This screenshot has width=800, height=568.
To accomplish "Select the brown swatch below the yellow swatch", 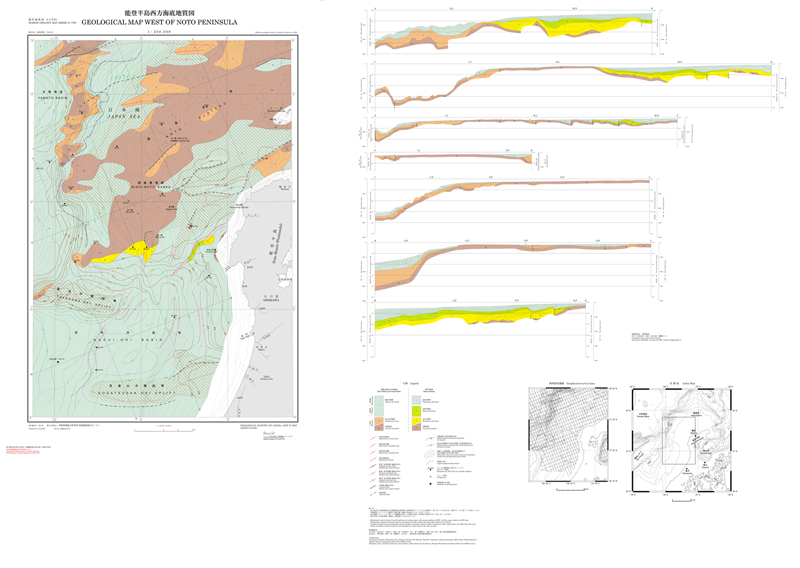I will 417,427.
